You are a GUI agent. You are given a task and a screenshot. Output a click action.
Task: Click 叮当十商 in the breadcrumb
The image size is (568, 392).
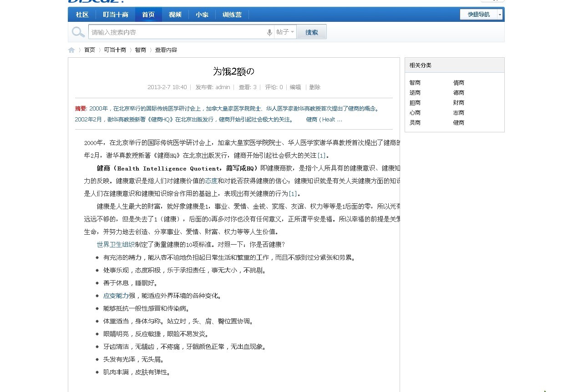(115, 50)
